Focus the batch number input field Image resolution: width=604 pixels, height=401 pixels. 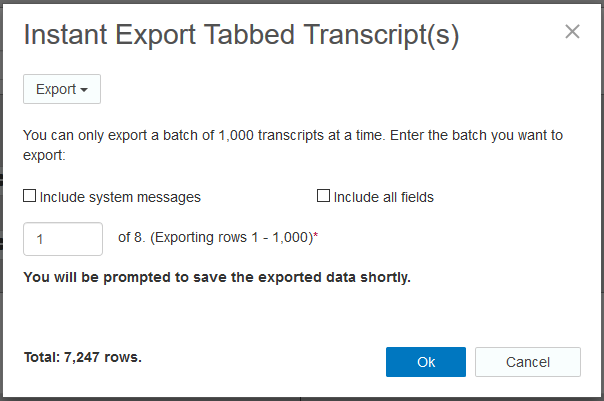click(63, 239)
